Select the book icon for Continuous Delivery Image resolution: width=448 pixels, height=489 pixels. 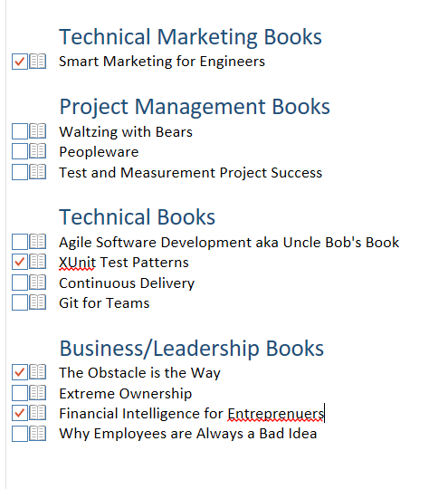pos(38,283)
